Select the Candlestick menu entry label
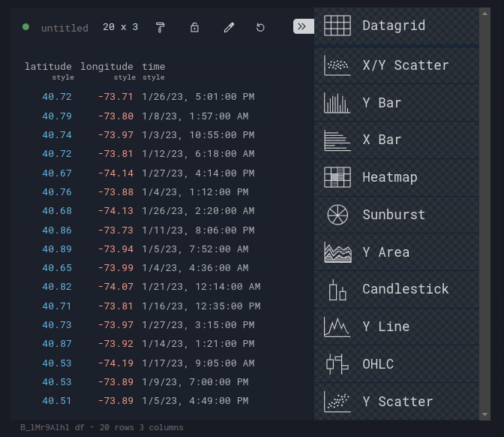The image size is (504, 437). tap(405, 289)
